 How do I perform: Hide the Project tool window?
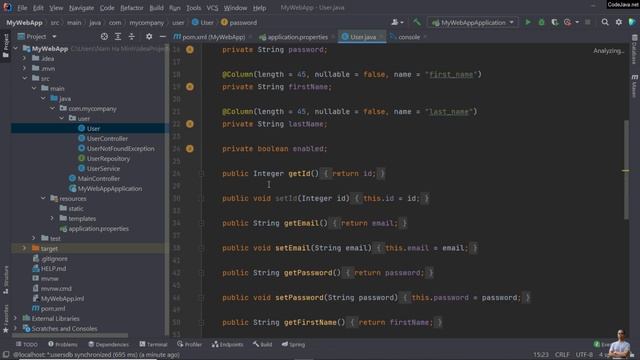(x=162, y=37)
